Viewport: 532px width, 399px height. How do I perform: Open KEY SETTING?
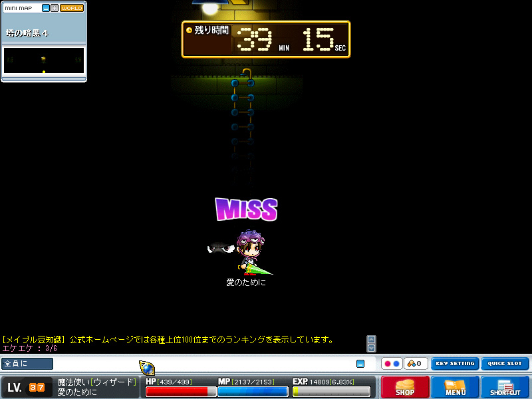455,364
